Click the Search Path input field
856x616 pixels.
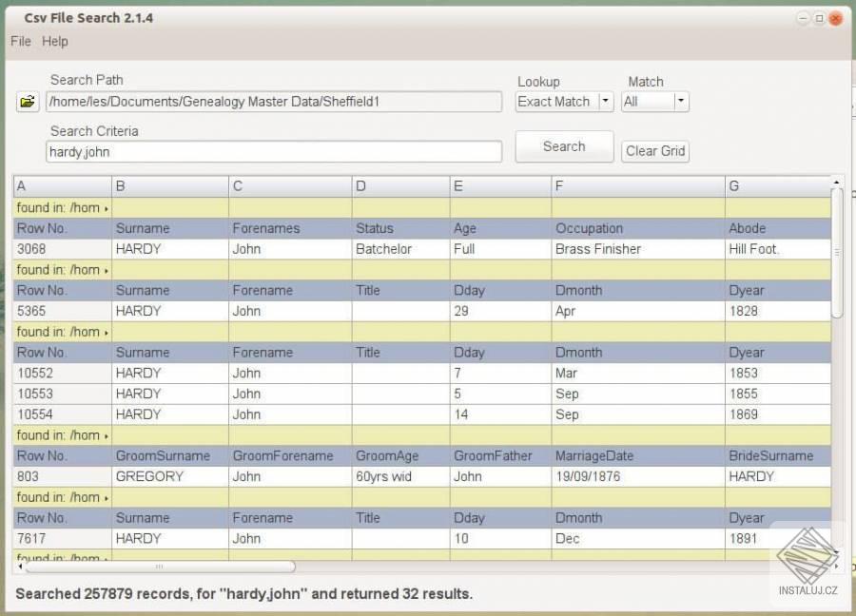point(274,102)
